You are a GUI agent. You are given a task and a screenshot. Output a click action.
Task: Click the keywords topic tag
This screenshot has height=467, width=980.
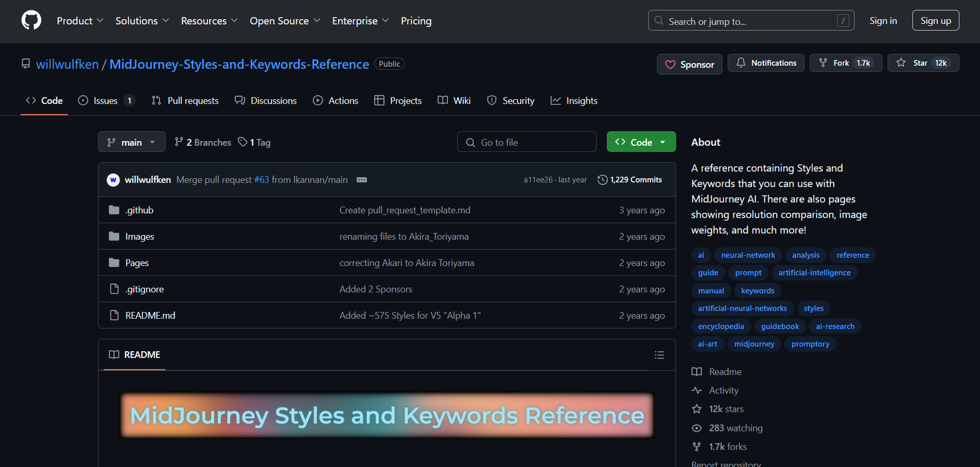(x=758, y=290)
